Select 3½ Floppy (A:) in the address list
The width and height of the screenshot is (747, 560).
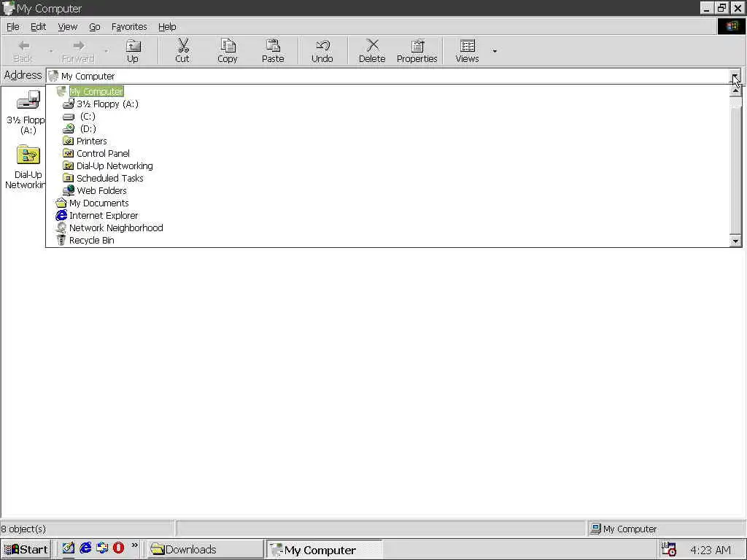click(x=107, y=104)
